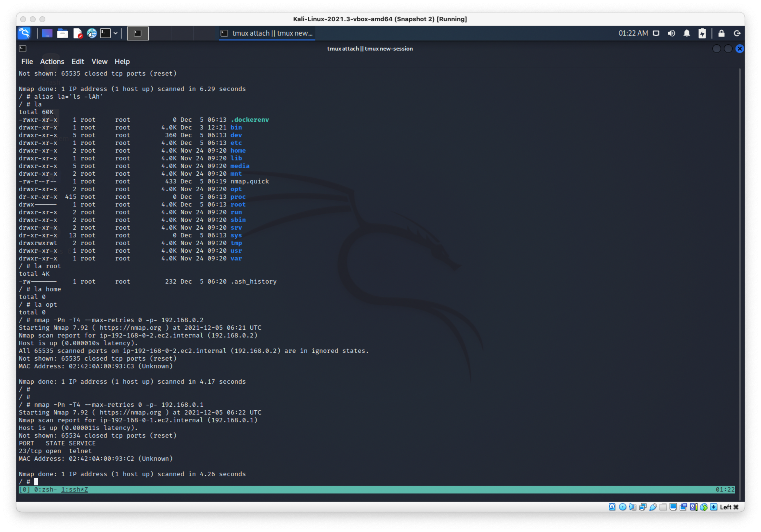Screen dimensions: 761x532
Task: Select tmux window 1:ssh in status bar
Action: pos(75,489)
